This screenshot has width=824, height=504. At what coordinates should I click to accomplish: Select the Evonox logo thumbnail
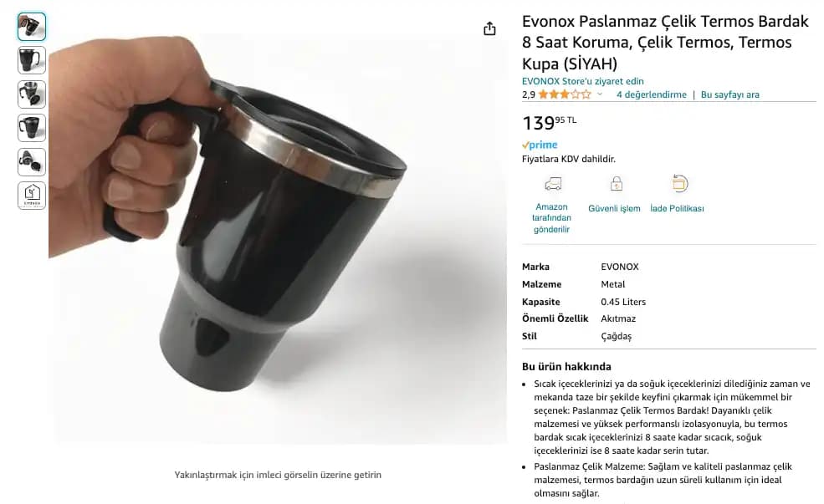(32, 196)
